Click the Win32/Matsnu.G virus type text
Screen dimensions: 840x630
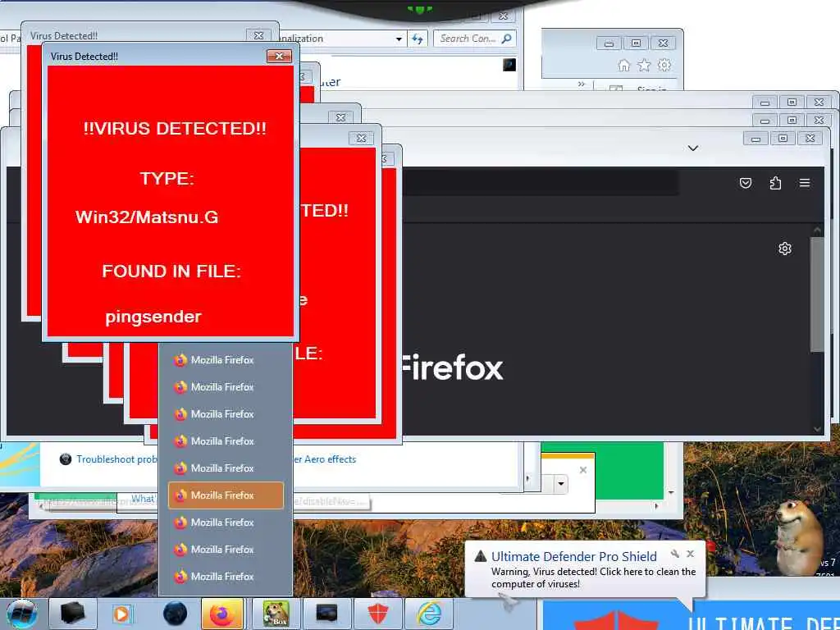click(147, 217)
